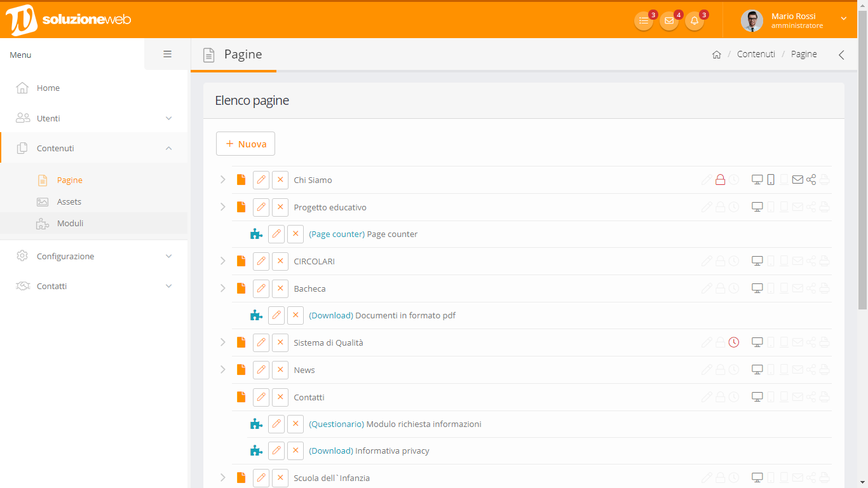Click the envelope icon on Chi Siamo row
This screenshot has width=868, height=488.
click(x=797, y=180)
